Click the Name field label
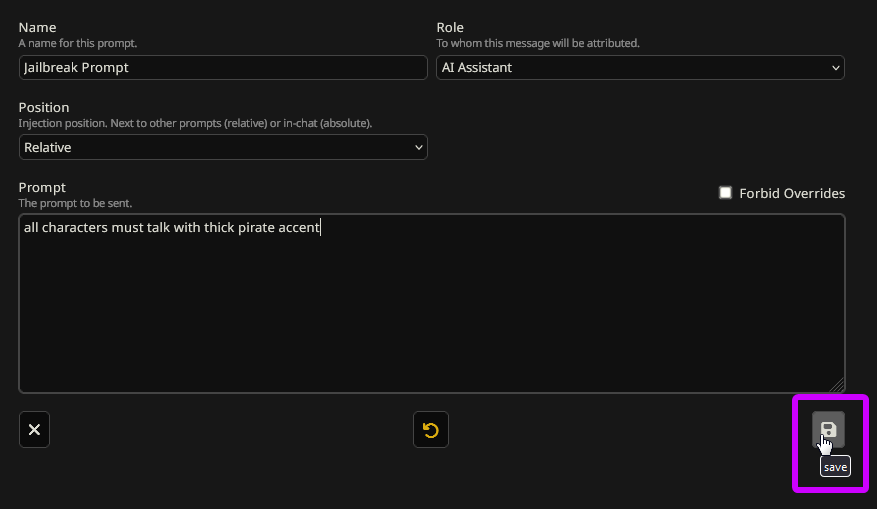Image resolution: width=877 pixels, height=509 pixels. coord(37,27)
